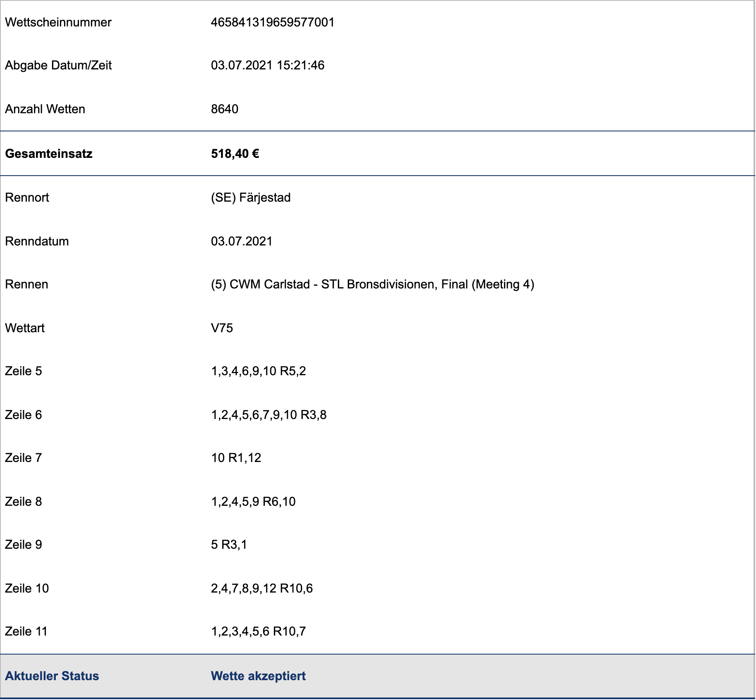Viewport: 756px width, 700px height.
Task: Click the Anzahl Wetten label
Action: click(45, 109)
